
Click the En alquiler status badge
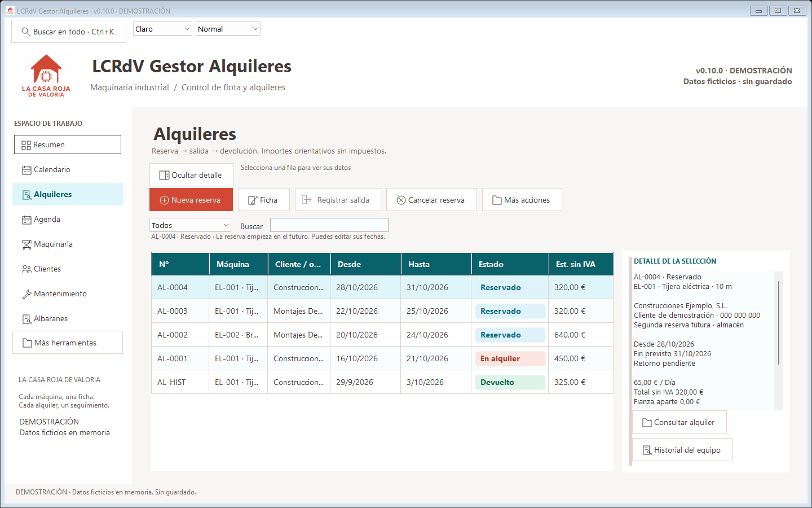(510, 358)
